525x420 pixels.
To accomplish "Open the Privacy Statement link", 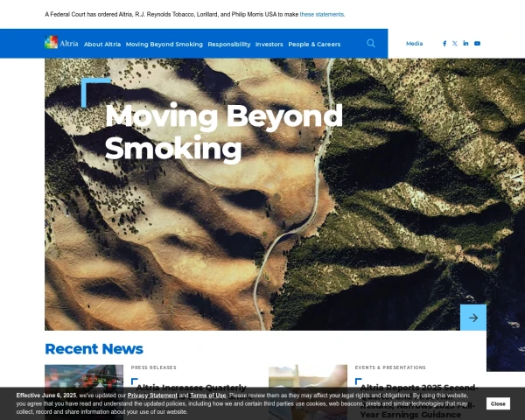I will click(x=152, y=395).
